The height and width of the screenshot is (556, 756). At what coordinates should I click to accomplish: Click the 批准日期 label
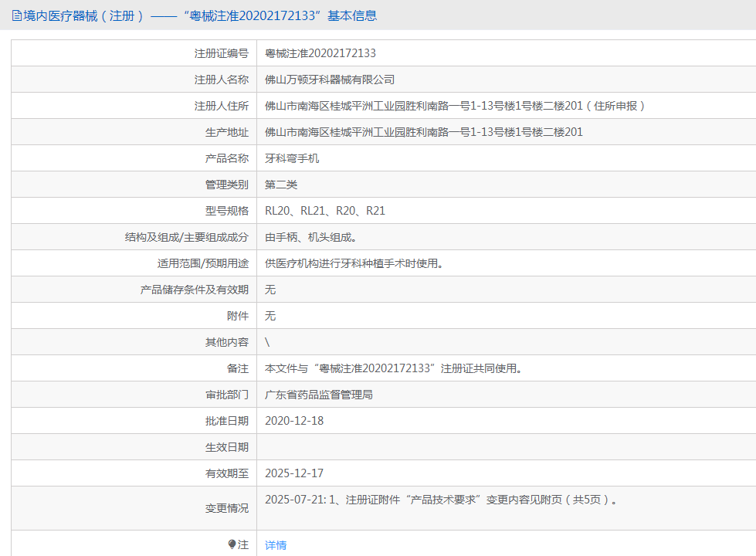pyautogui.click(x=226, y=421)
